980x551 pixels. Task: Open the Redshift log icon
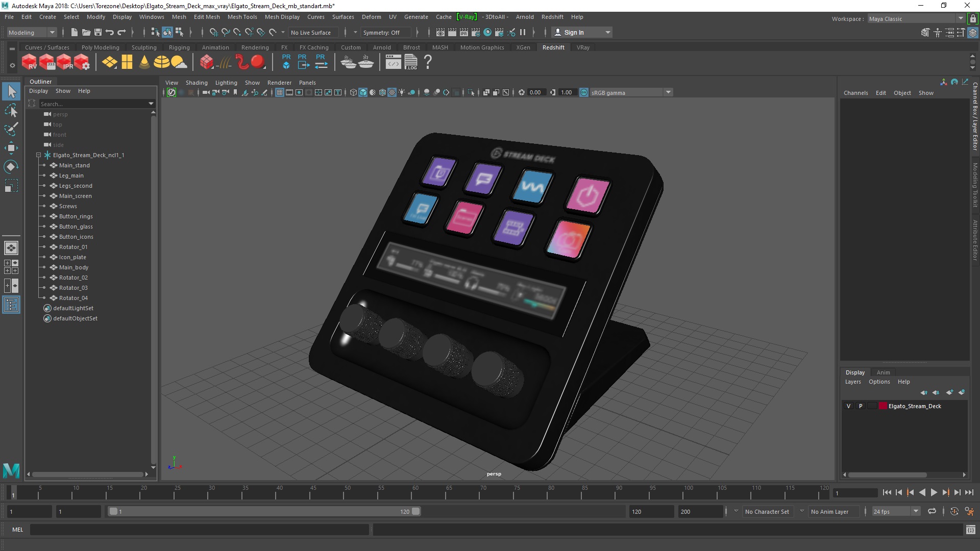tap(411, 62)
